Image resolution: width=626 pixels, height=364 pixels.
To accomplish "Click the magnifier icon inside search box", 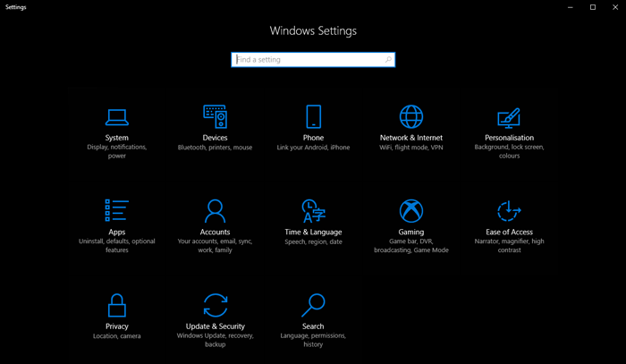I will (388, 59).
